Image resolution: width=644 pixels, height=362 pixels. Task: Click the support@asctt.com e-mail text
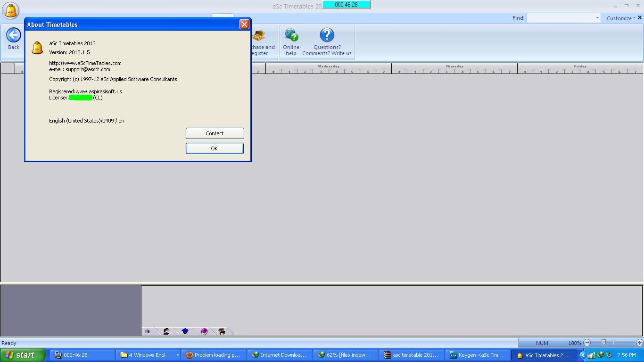[x=88, y=69]
